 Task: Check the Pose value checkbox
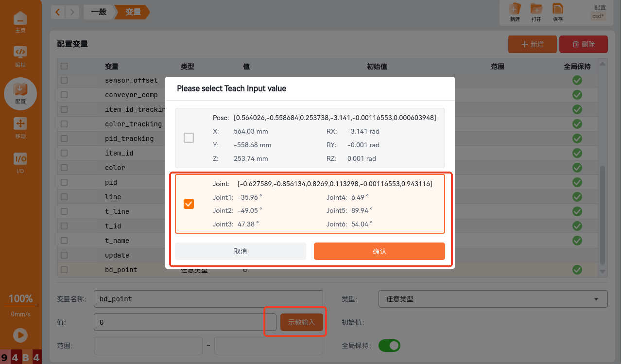click(189, 138)
